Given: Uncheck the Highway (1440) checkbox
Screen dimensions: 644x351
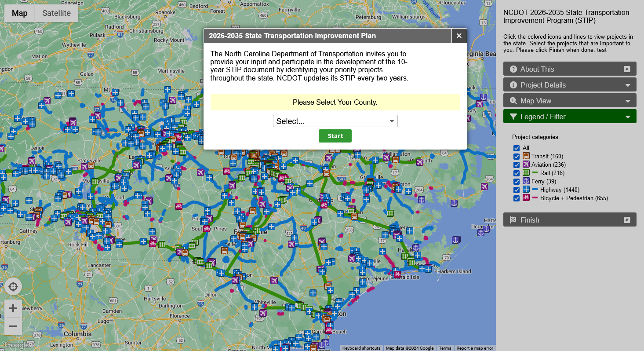Looking at the screenshot, I should 516,190.
